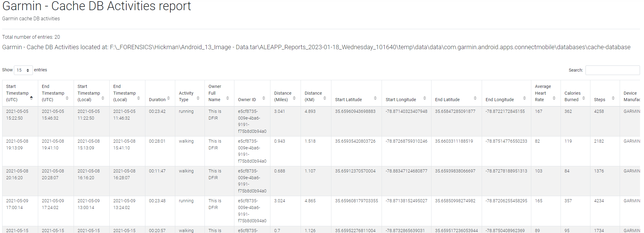The image size is (644, 233).
Task: Click the Garmin - Cache DB Activities report heading
Action: (x=96, y=6)
